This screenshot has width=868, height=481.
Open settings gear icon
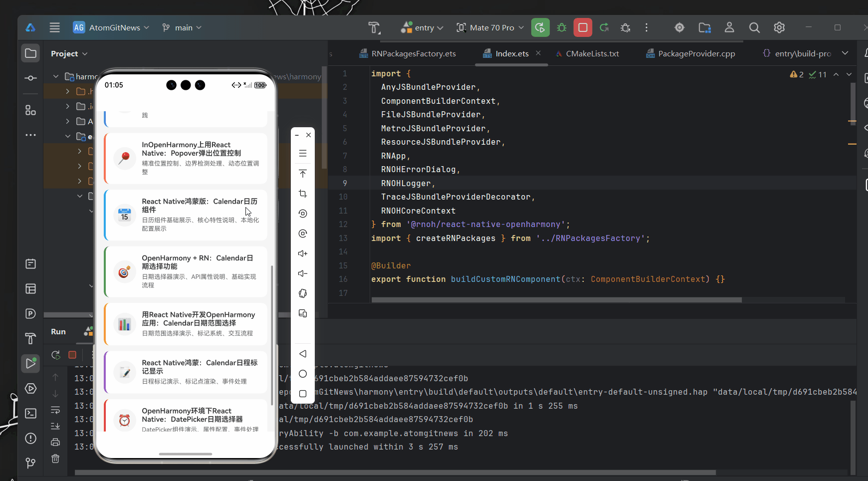coord(779,27)
